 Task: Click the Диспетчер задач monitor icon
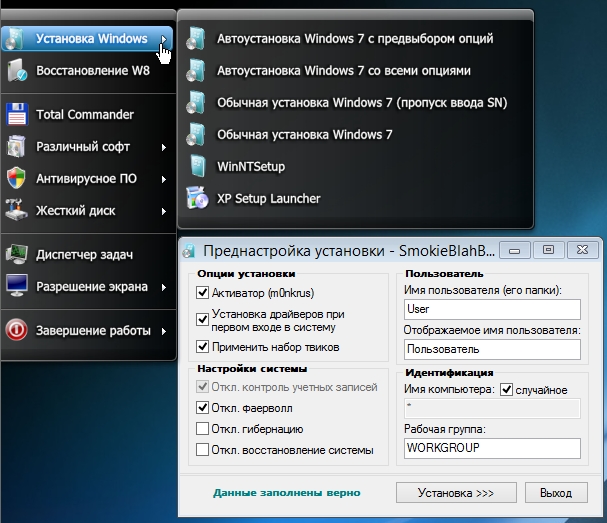coord(17,254)
